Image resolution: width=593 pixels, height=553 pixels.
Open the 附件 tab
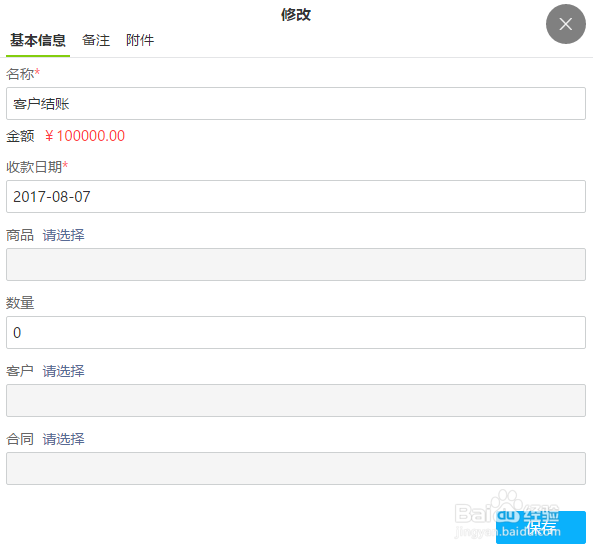click(x=140, y=40)
